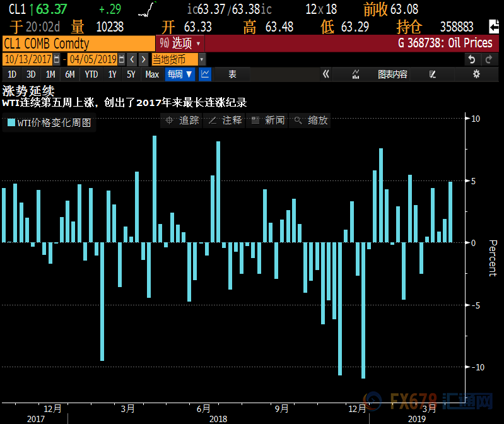Viewport: 504px width, 424px height.
Task: Click the export icon at top right
Action: (493, 26)
